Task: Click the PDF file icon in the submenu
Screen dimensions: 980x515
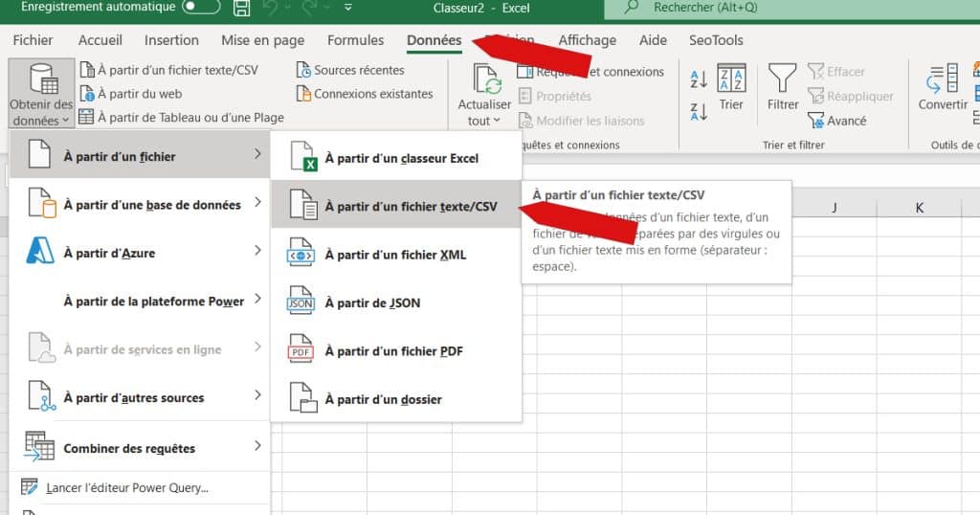Action: click(301, 350)
